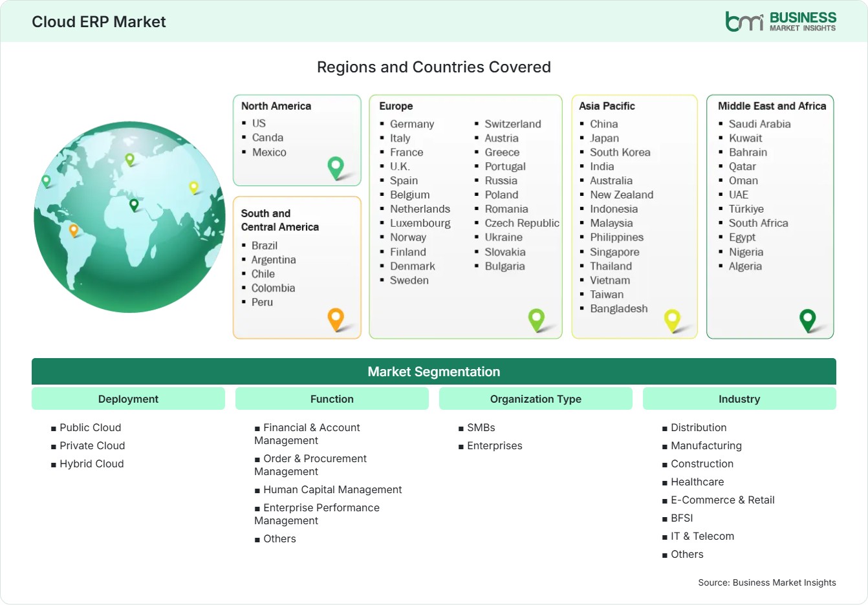The height and width of the screenshot is (605, 868).
Task: Click 'Hybrid Cloud' under Deployment
Action: (92, 464)
